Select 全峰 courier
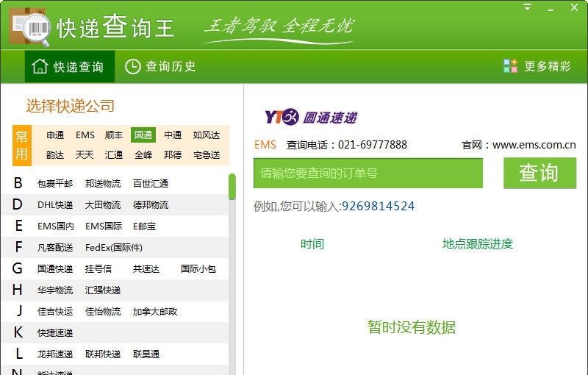This screenshot has width=588, height=375. tap(143, 155)
